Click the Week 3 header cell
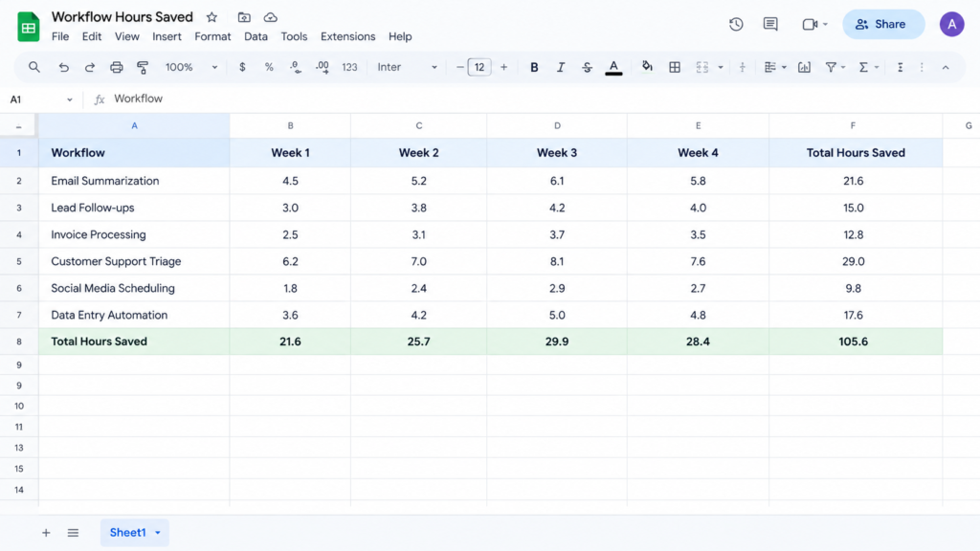Viewport: 980px width, 551px height. coord(556,152)
